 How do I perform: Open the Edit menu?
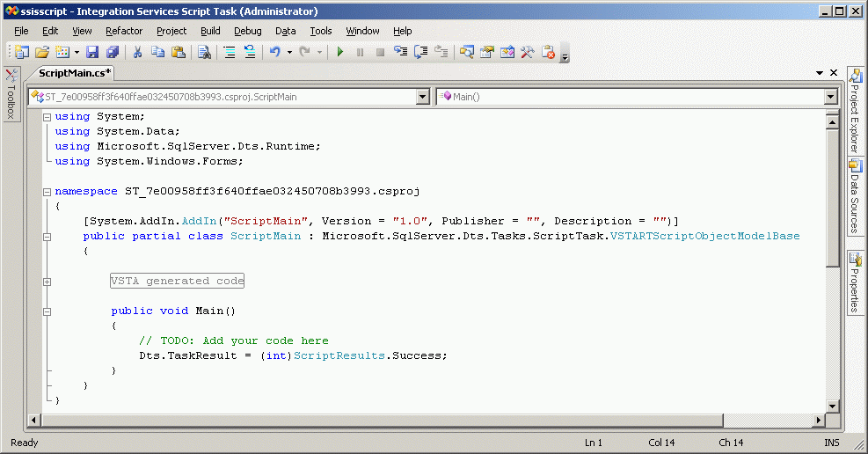tap(50, 31)
